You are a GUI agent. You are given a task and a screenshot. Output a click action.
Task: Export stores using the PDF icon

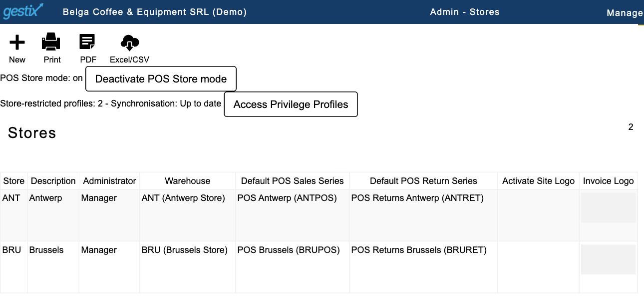(x=88, y=42)
